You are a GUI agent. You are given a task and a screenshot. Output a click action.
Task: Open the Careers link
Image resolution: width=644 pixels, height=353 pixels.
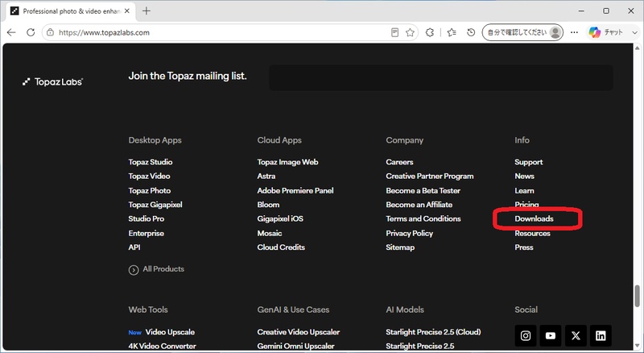(x=399, y=162)
